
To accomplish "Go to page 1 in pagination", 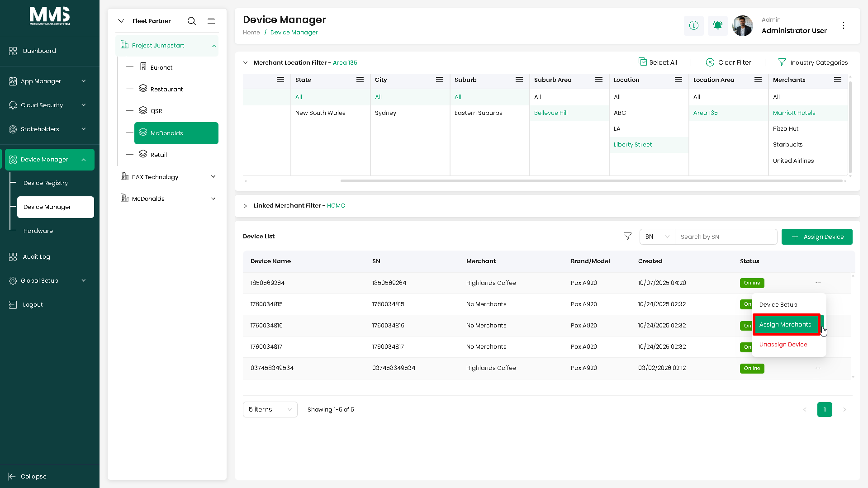I will coord(825,409).
